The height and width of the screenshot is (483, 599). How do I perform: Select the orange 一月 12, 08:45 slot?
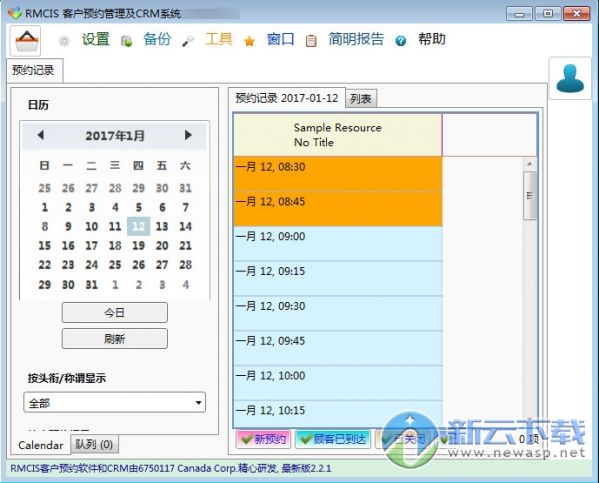point(338,209)
